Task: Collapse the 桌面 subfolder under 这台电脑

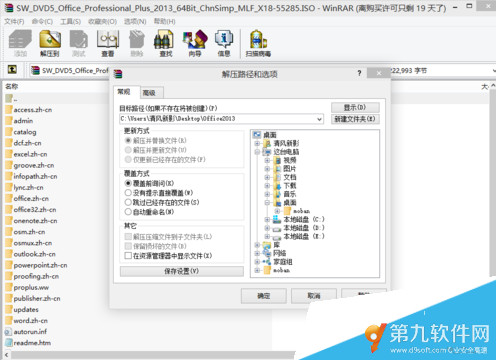Action: pos(267,202)
